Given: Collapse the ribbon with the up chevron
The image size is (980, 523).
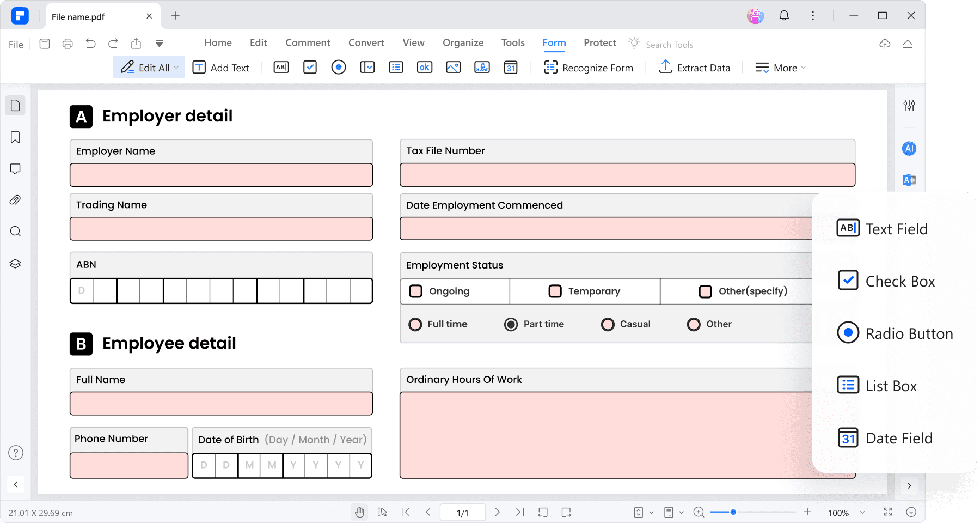Looking at the screenshot, I should 908,44.
